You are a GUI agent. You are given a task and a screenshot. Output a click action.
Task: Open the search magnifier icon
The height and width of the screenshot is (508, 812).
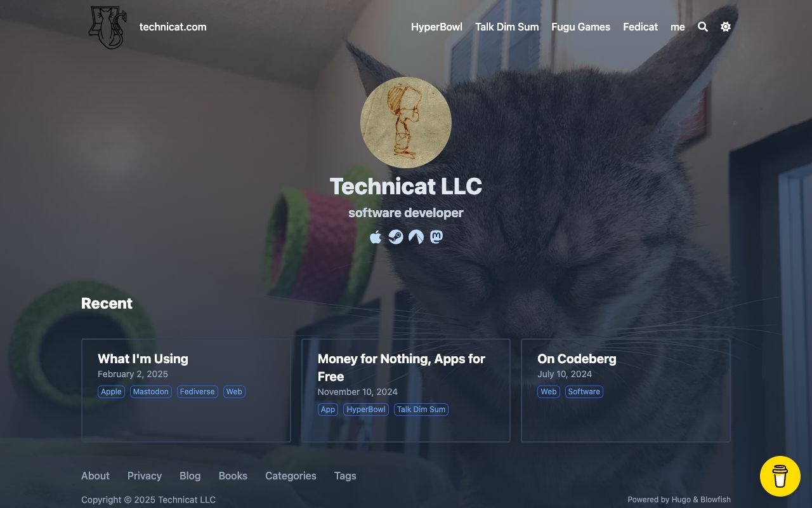point(703,27)
